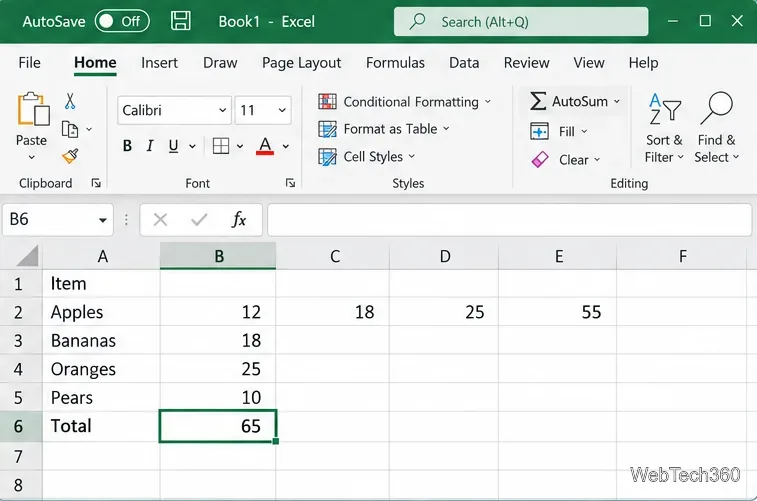Screen dimensions: 757x501
Task: Open the Font dialog launcher
Action: 290,183
